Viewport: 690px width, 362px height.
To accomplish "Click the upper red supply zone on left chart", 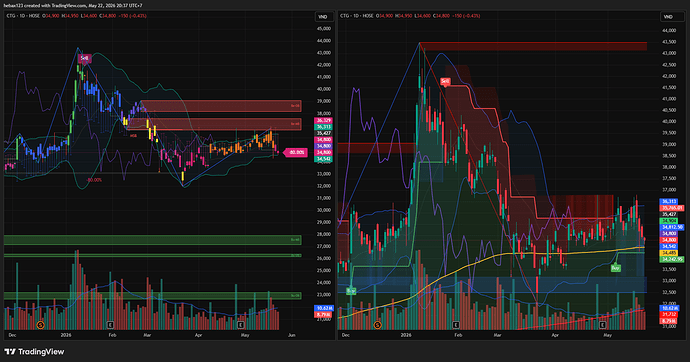I will pyautogui.click(x=221, y=106).
